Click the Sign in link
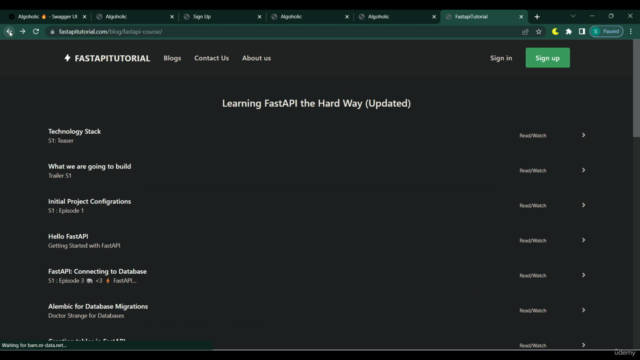640x360 pixels. point(501,58)
